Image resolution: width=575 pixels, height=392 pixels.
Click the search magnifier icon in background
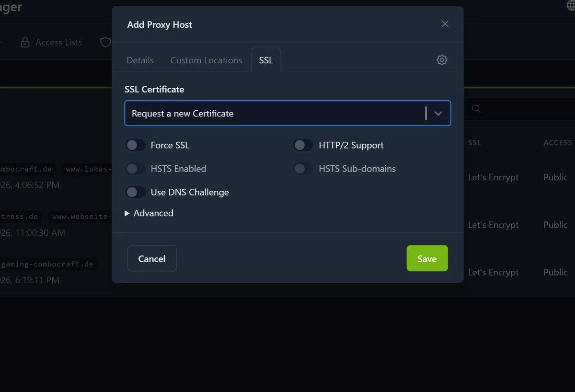[476, 109]
